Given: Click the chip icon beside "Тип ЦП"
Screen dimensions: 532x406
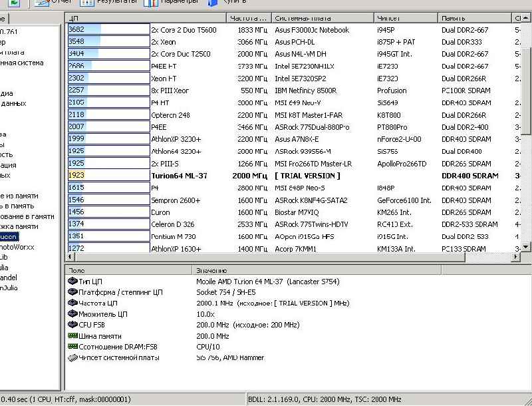Looking at the screenshot, I should [72, 281].
